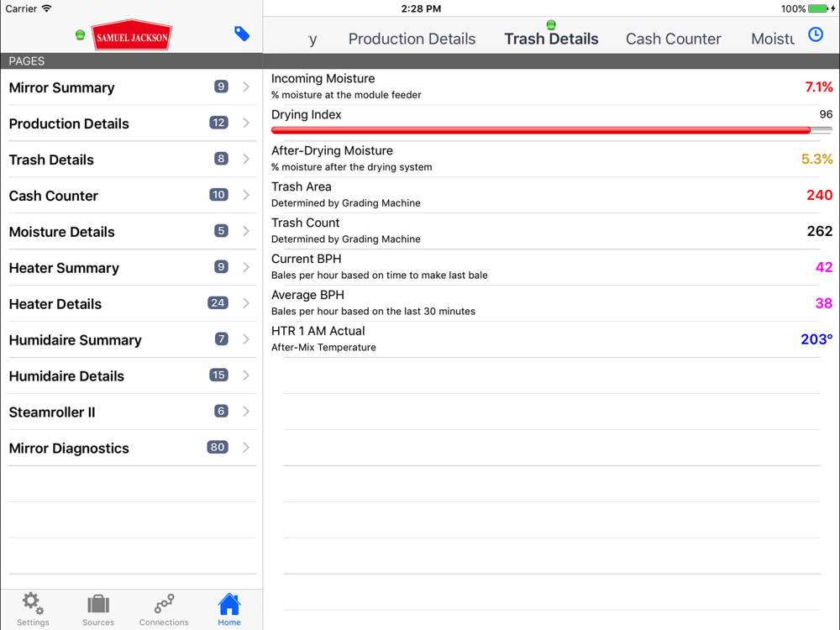This screenshot has height=630, width=840.
Task: Tap the 24 badge on Heater Details
Action: tap(218, 302)
